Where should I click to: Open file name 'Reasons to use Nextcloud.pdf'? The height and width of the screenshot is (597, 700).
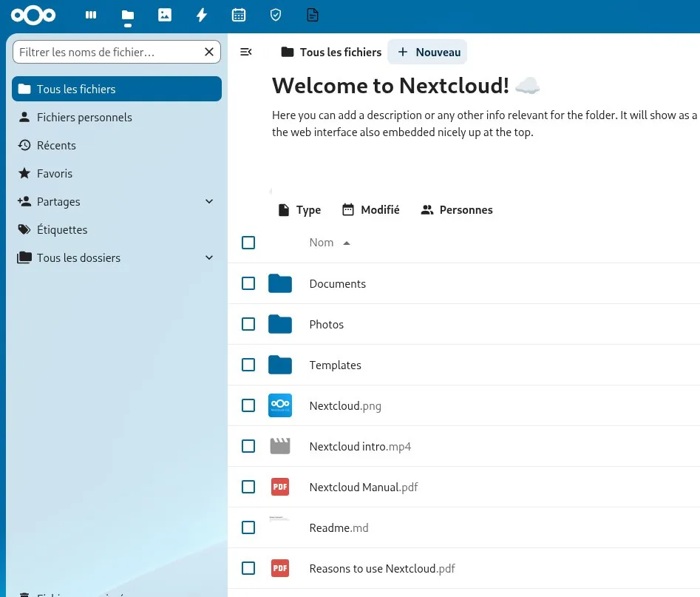click(x=382, y=568)
